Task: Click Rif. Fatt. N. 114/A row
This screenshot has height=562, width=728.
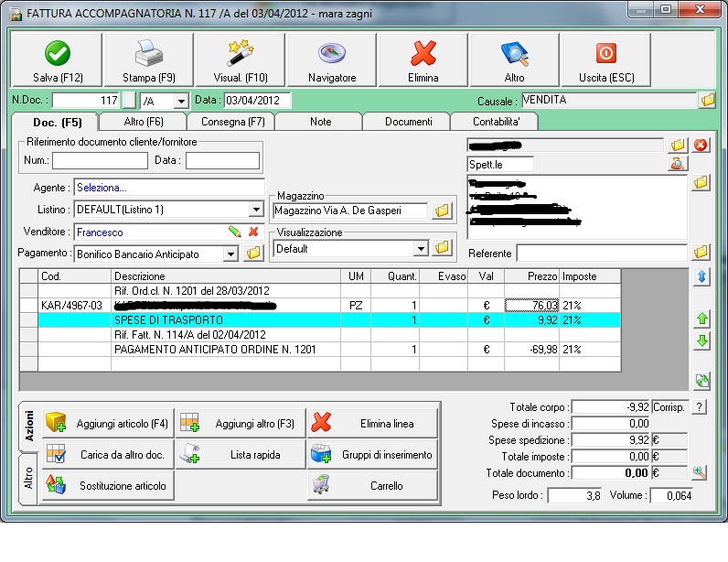Action: (320, 335)
